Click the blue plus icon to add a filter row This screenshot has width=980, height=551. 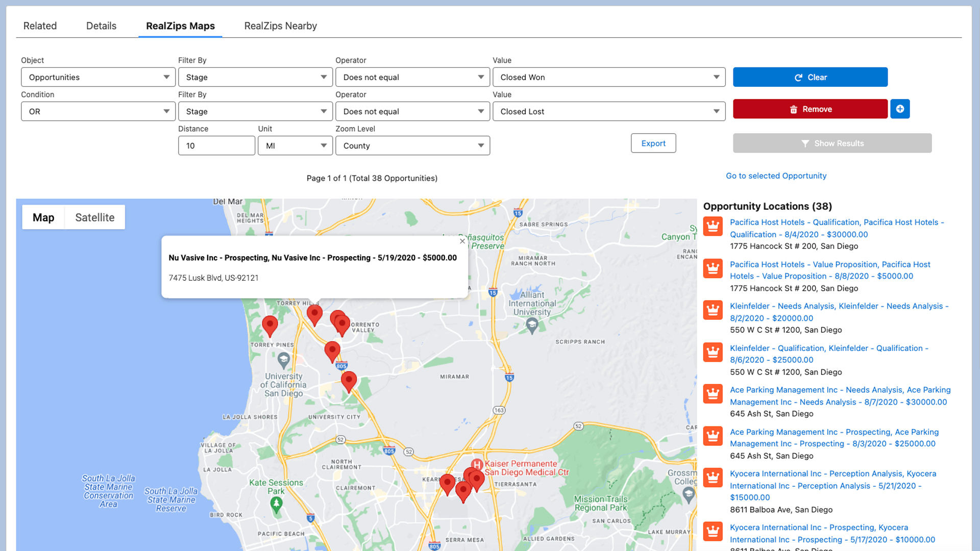(900, 109)
